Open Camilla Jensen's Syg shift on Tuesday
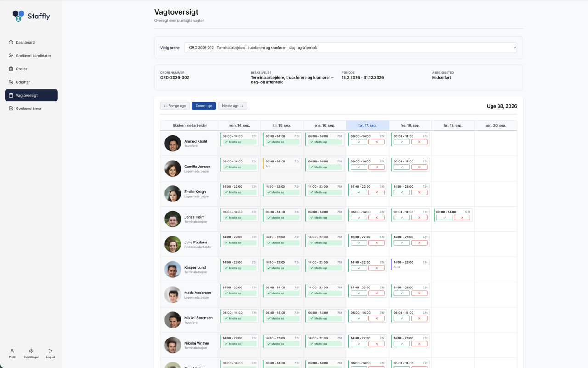 pyautogui.click(x=282, y=164)
